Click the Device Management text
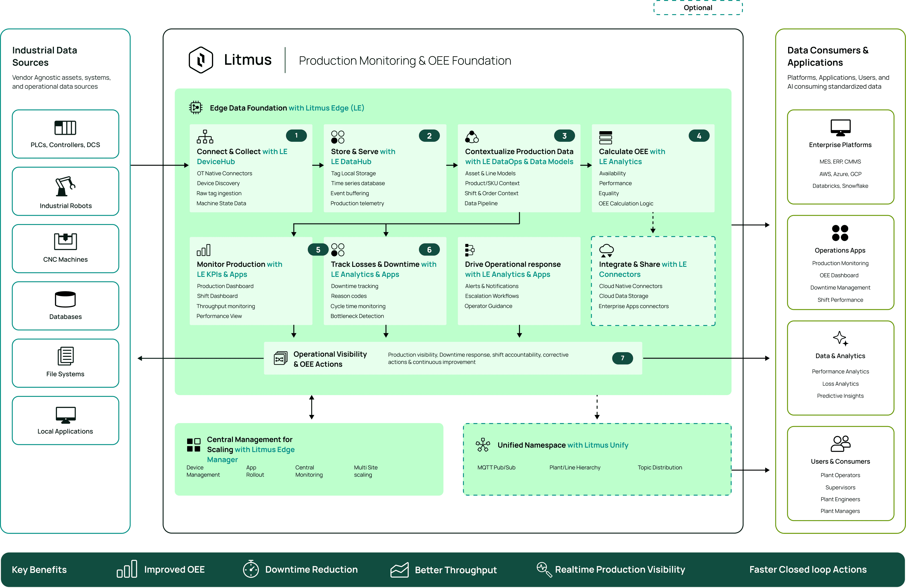The width and height of the screenshot is (906, 588). point(203,471)
